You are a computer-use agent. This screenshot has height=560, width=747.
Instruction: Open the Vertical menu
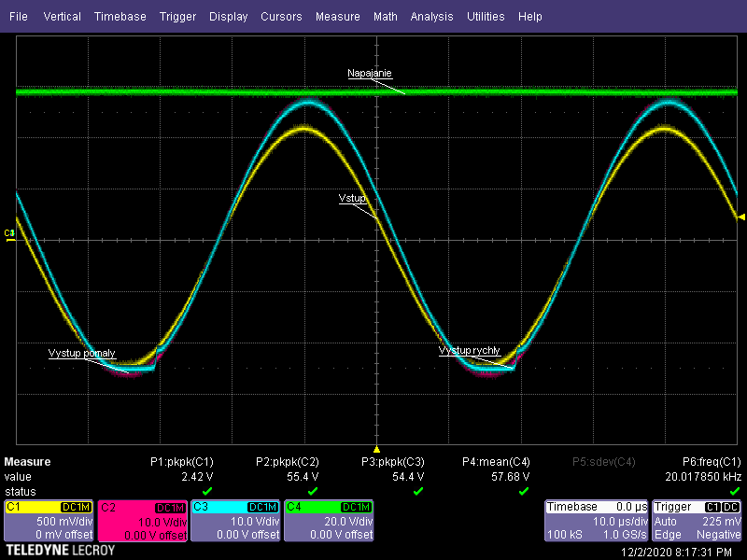pyautogui.click(x=62, y=17)
